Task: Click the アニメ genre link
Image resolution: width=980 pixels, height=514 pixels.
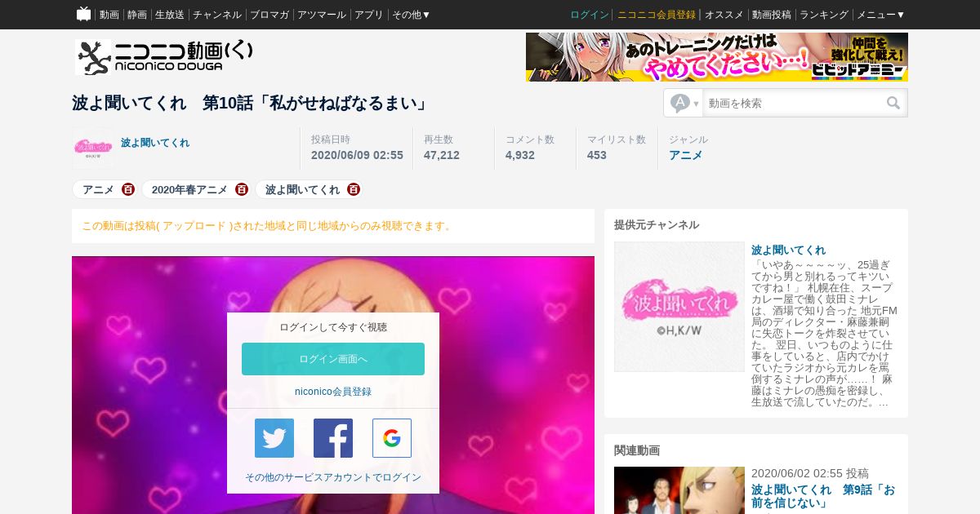Action: pos(685,155)
